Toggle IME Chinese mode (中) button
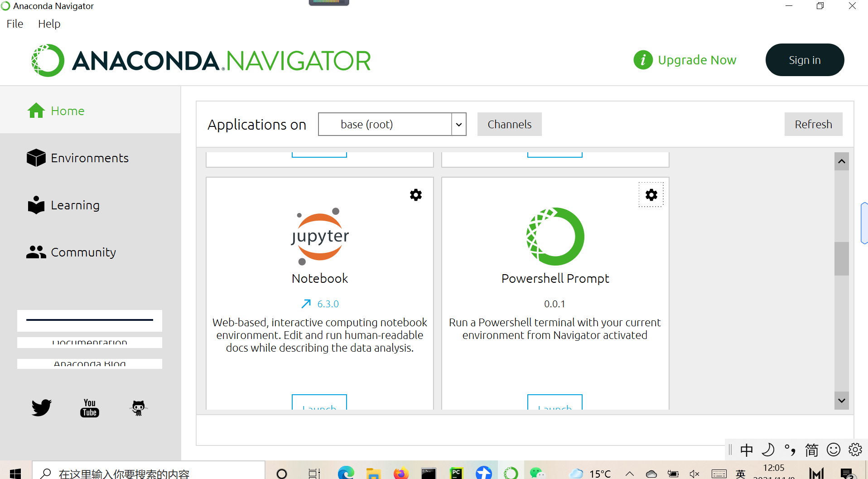This screenshot has height=479, width=868. coord(747,450)
